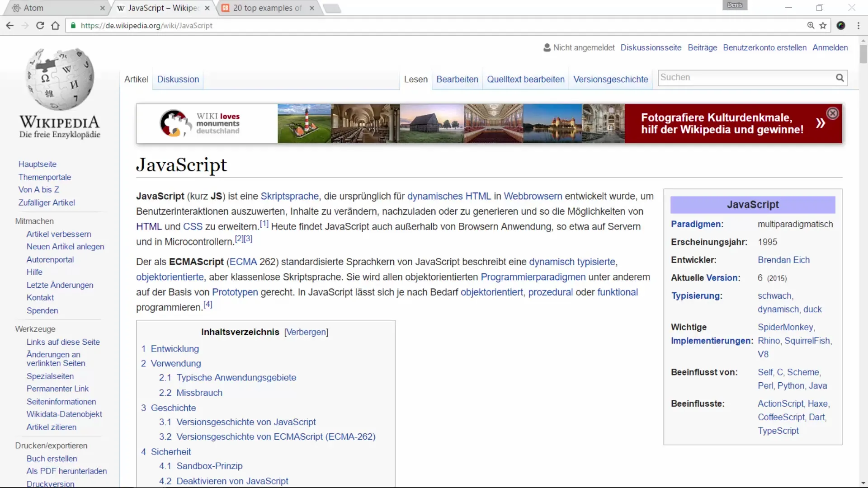
Task: Open a new browser tab
Action: (332, 8)
